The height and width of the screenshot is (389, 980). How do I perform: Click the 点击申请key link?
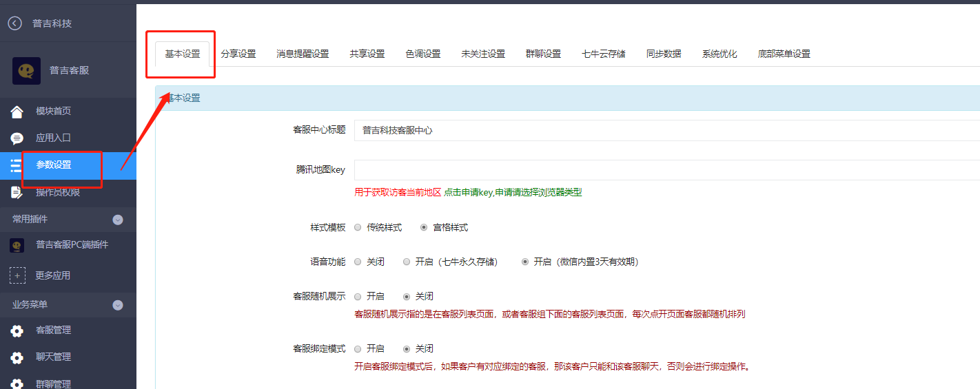[468, 193]
